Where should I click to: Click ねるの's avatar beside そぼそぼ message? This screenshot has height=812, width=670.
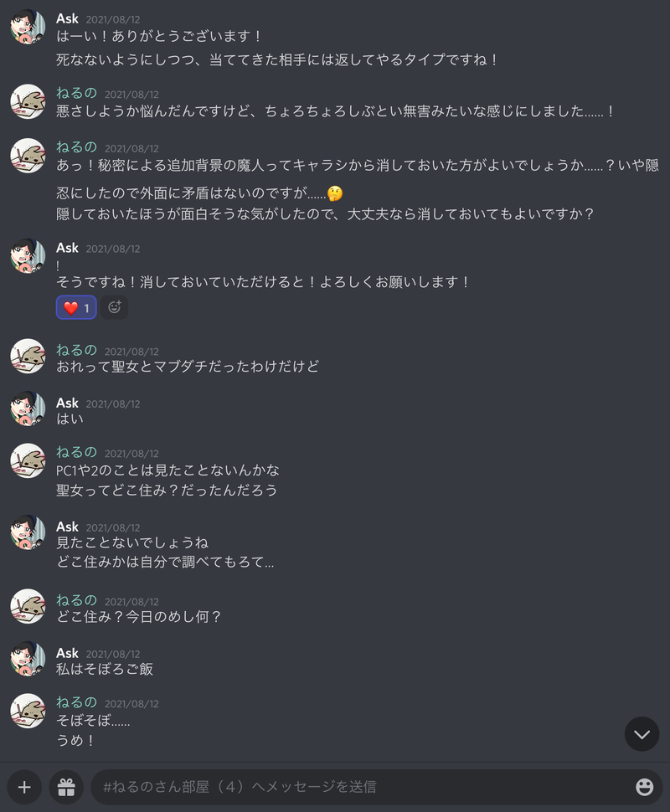point(28,711)
